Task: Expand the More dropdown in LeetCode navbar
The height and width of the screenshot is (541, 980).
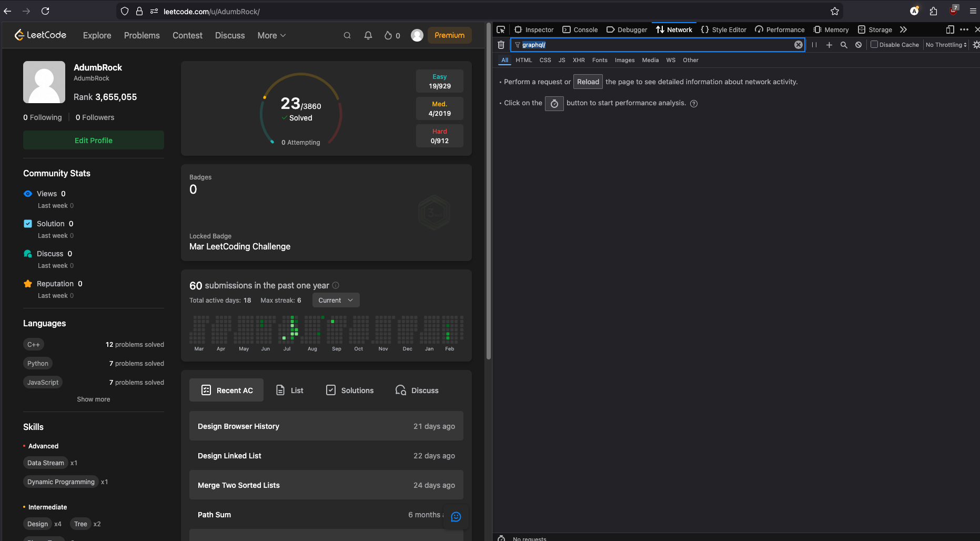Action: tap(271, 35)
